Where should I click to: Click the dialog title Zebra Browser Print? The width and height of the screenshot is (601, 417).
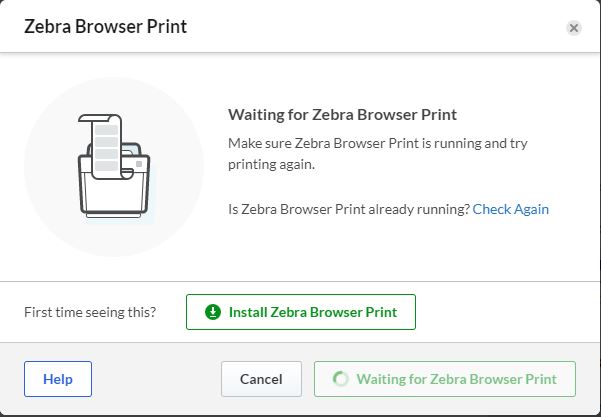(x=105, y=27)
